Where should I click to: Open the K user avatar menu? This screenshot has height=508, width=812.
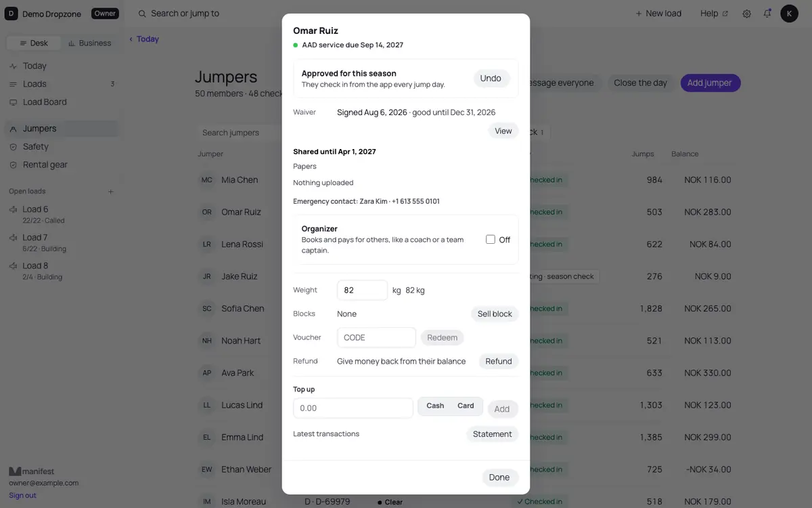tap(789, 14)
